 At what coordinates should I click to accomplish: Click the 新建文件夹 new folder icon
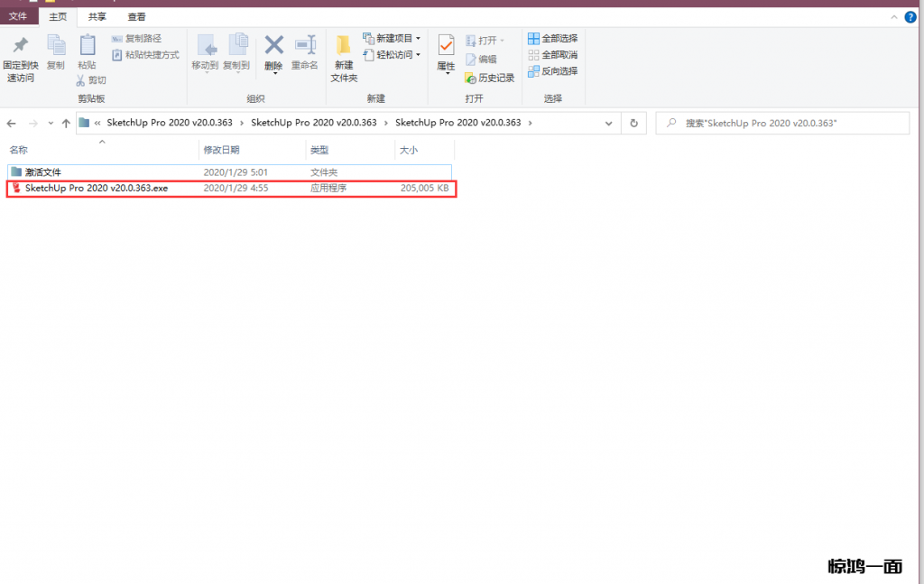344,46
